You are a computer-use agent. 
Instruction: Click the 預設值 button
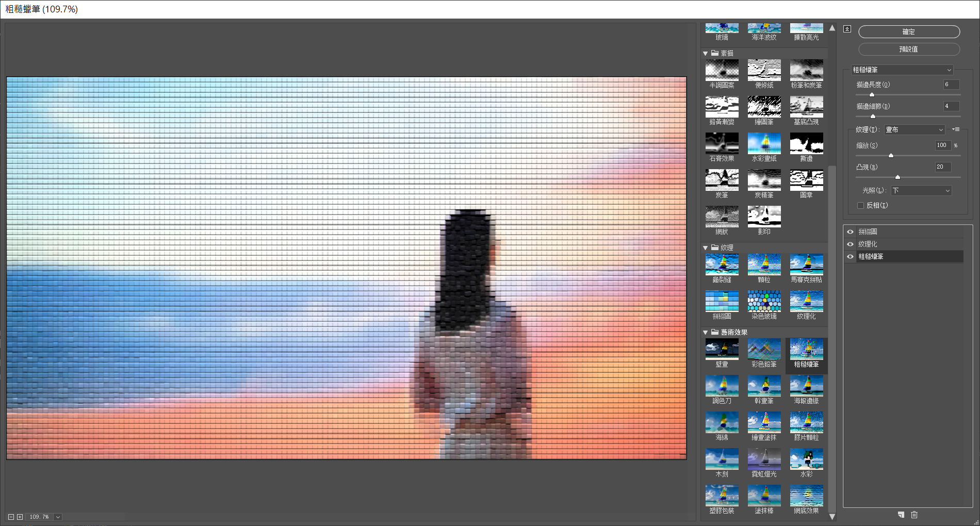coord(908,50)
